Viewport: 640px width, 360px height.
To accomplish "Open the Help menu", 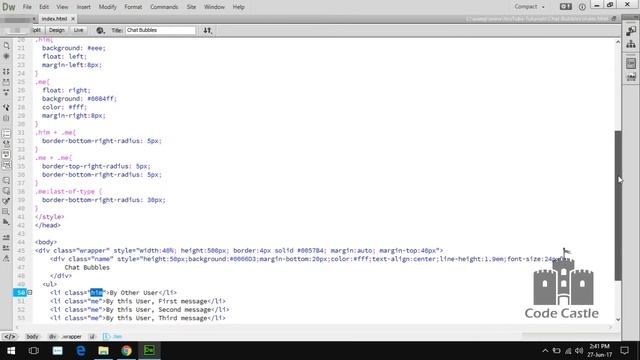I will [x=238, y=7].
